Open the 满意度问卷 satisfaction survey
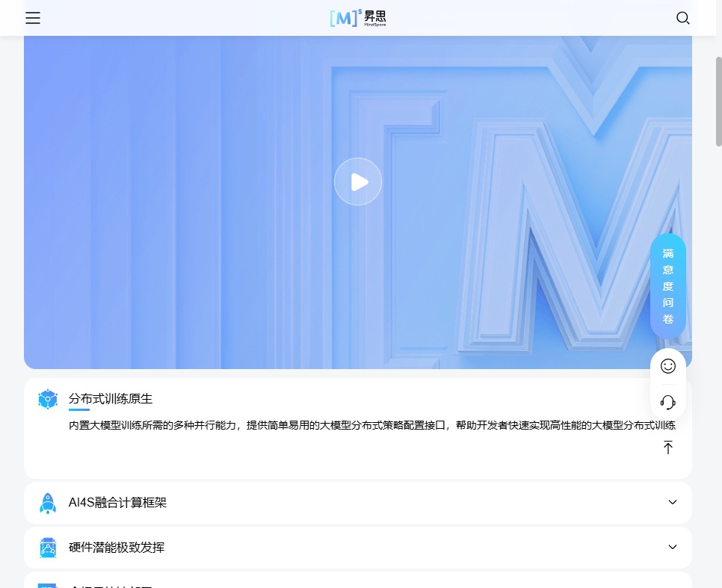 pos(667,286)
